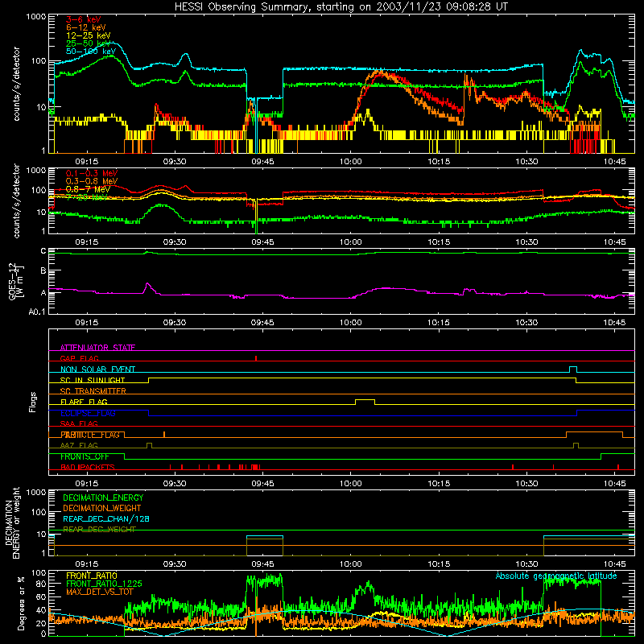
Task: Click the DECIMATION_ENERGY legend label
Action: 103,497
